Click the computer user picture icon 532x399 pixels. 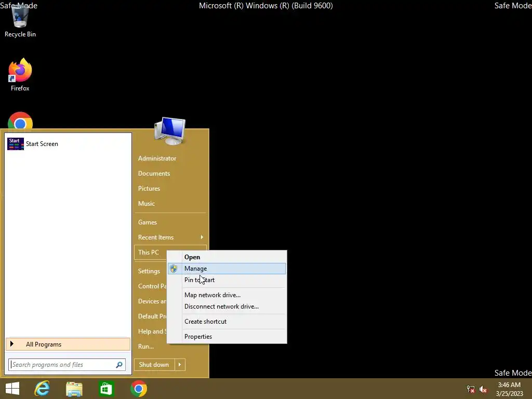point(170,131)
